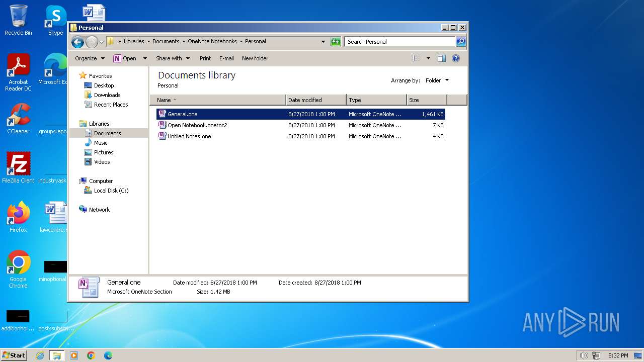Open Internet Explorer from taskbar
Viewport: 644px width, 362px height.
point(40,355)
